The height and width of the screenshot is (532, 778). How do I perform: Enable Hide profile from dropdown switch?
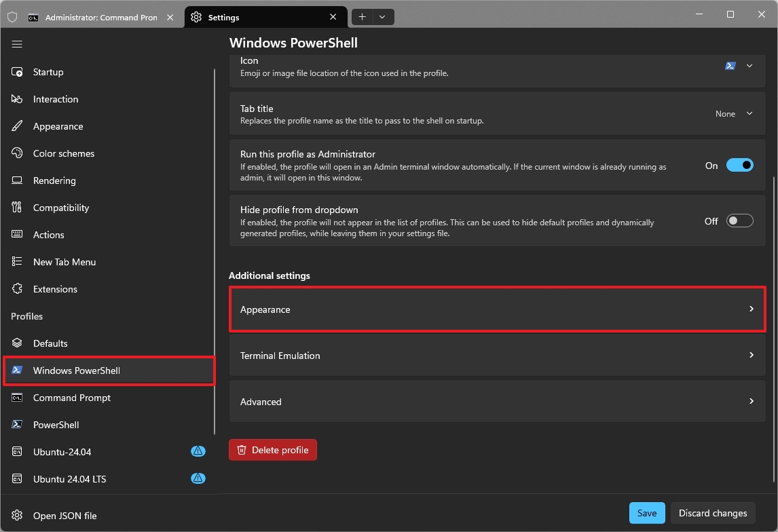click(x=739, y=221)
